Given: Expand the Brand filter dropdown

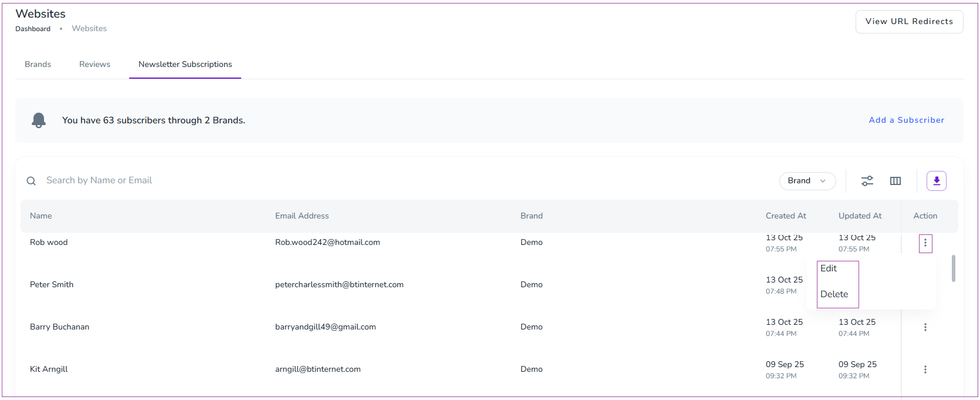Looking at the screenshot, I should [807, 181].
